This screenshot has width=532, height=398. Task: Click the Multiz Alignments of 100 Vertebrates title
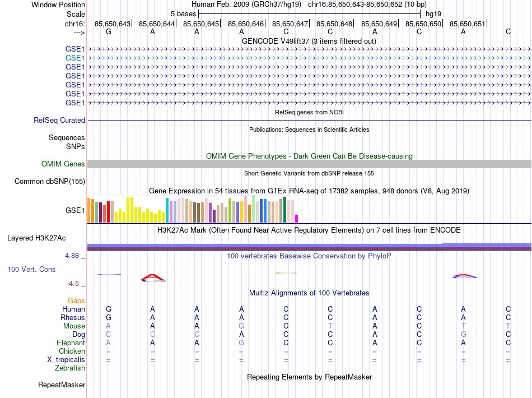pyautogui.click(x=309, y=293)
